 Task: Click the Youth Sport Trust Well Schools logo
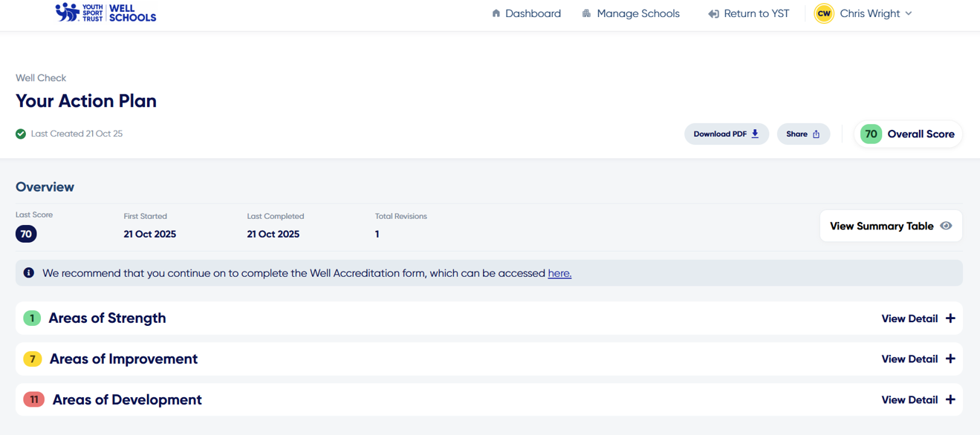tap(106, 13)
